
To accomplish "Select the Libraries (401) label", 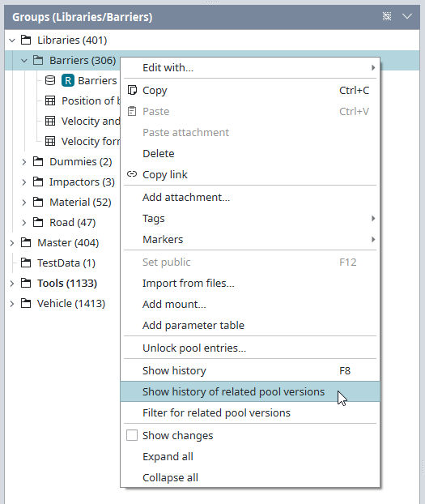I will point(72,41).
